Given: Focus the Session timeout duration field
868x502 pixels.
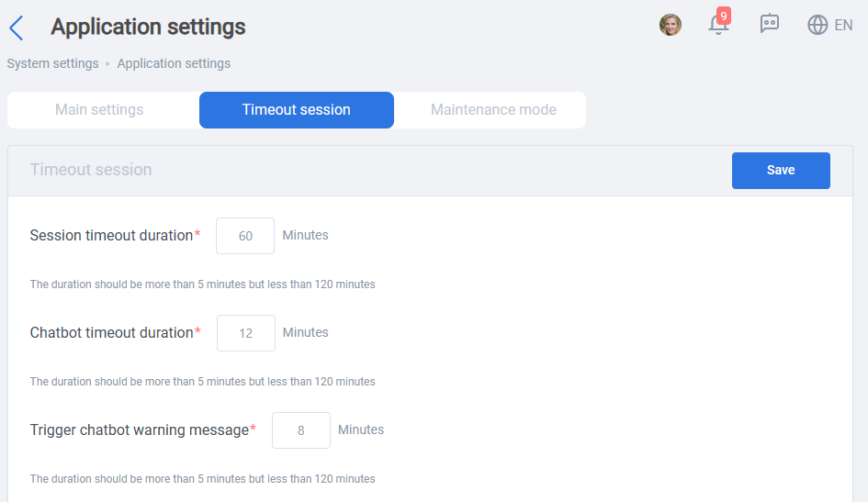Looking at the screenshot, I should coord(245,236).
